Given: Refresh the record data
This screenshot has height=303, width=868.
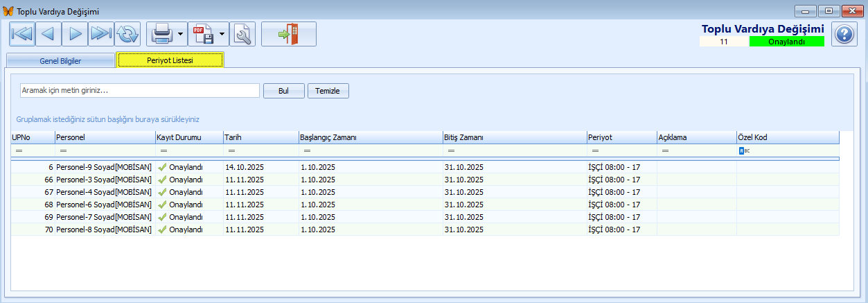Looking at the screenshot, I should (127, 33).
